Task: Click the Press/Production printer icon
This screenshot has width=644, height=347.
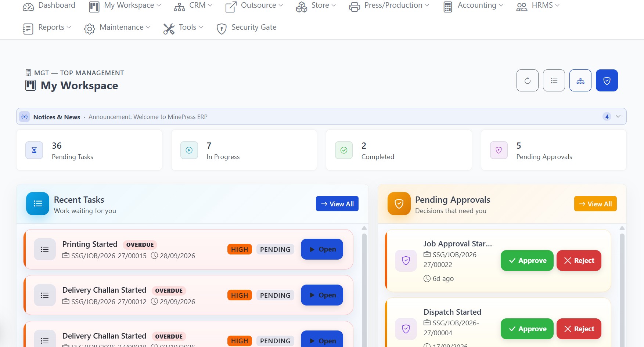Action: coord(355,7)
